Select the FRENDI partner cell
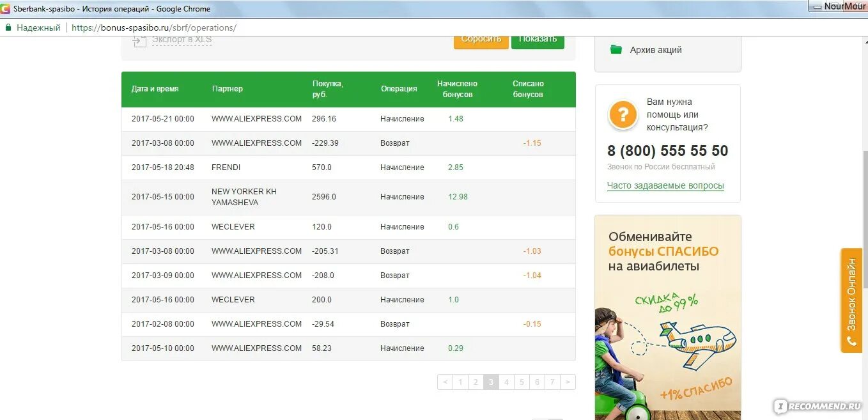 click(x=226, y=167)
